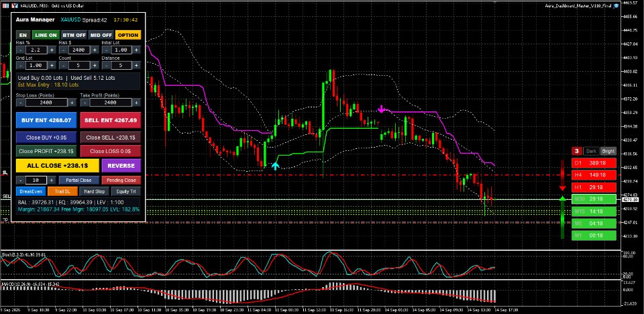Toggle the Trail SL mode
644x314 pixels.
point(62,191)
